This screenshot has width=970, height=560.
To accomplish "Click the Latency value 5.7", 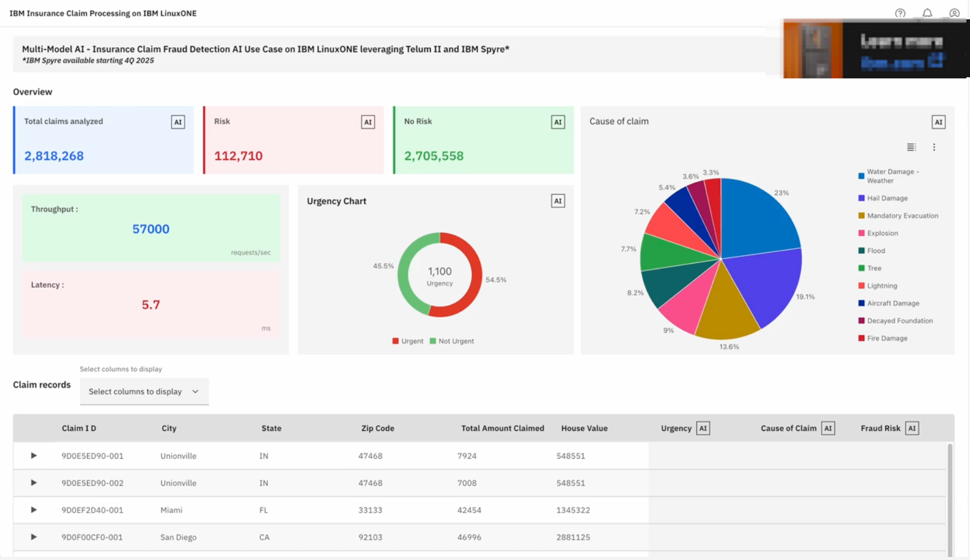I will click(x=151, y=305).
